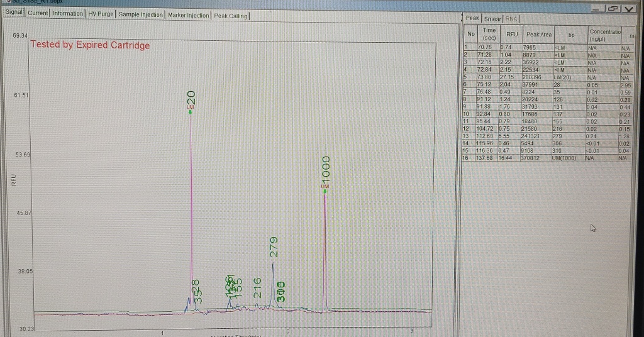Click the 1000 upper marker peak label
This screenshot has height=337, width=644.
(325, 171)
